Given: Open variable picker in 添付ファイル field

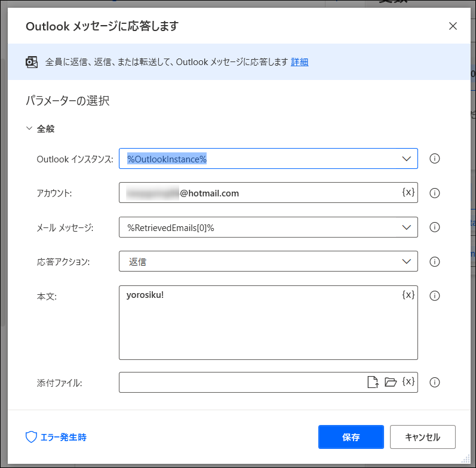Looking at the screenshot, I should click(x=409, y=381).
